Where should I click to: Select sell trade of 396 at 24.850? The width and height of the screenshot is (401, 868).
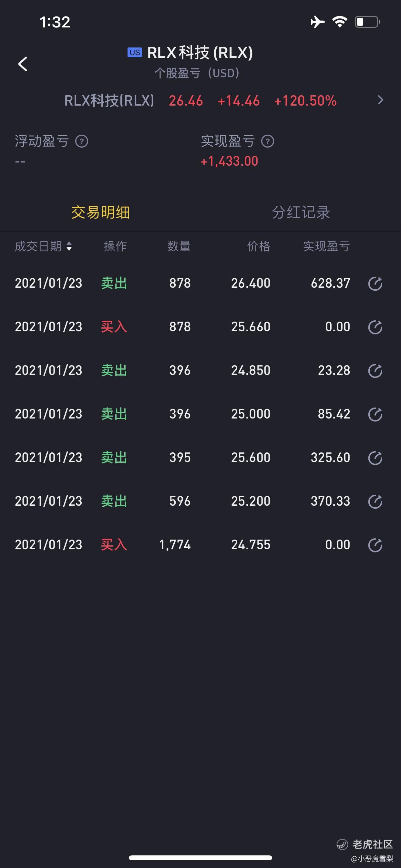point(200,371)
